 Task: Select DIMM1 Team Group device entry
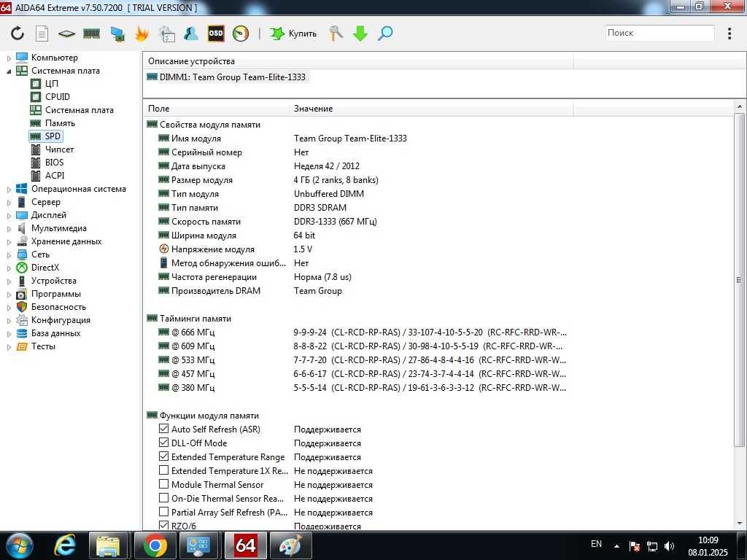click(227, 77)
